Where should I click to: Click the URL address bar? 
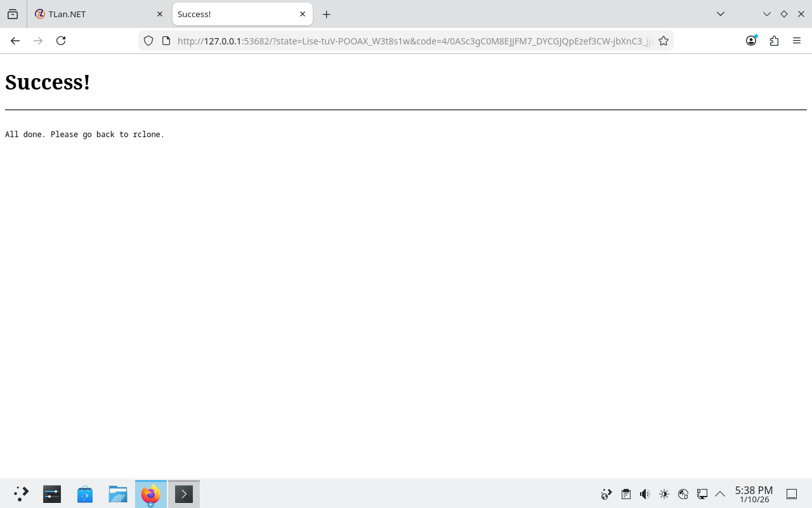click(x=412, y=41)
